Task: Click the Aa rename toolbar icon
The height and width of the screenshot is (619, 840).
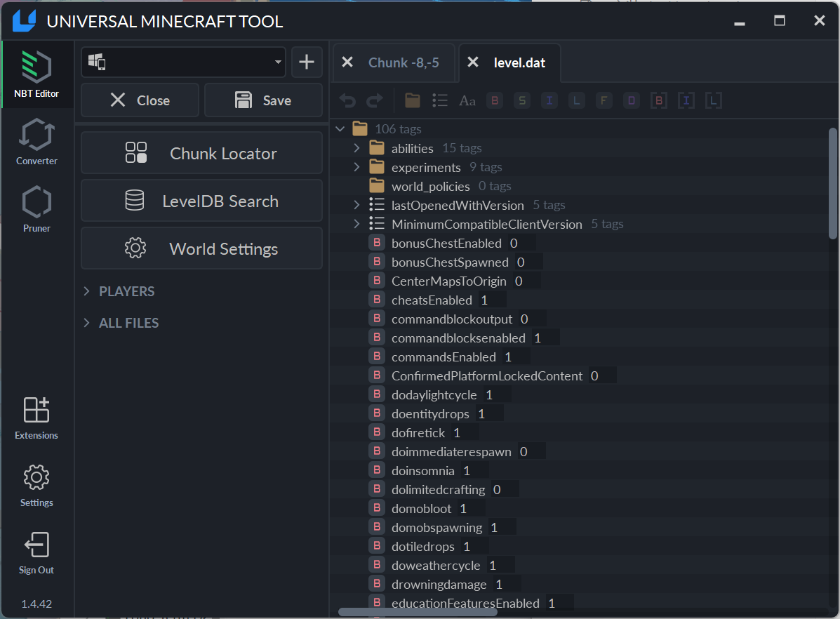Action: (x=467, y=100)
